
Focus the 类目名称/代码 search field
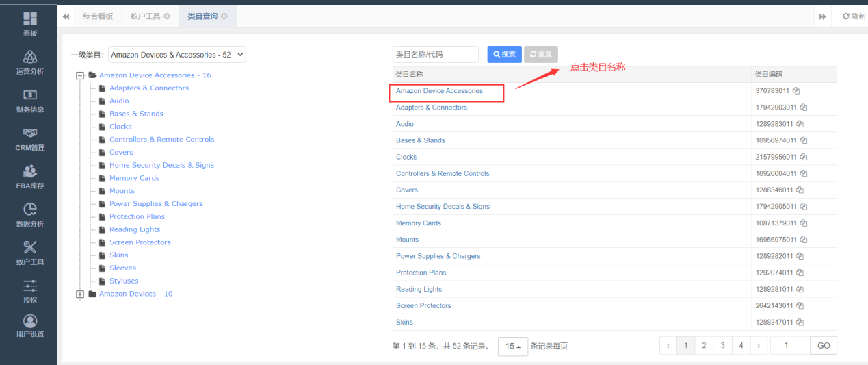click(x=436, y=54)
